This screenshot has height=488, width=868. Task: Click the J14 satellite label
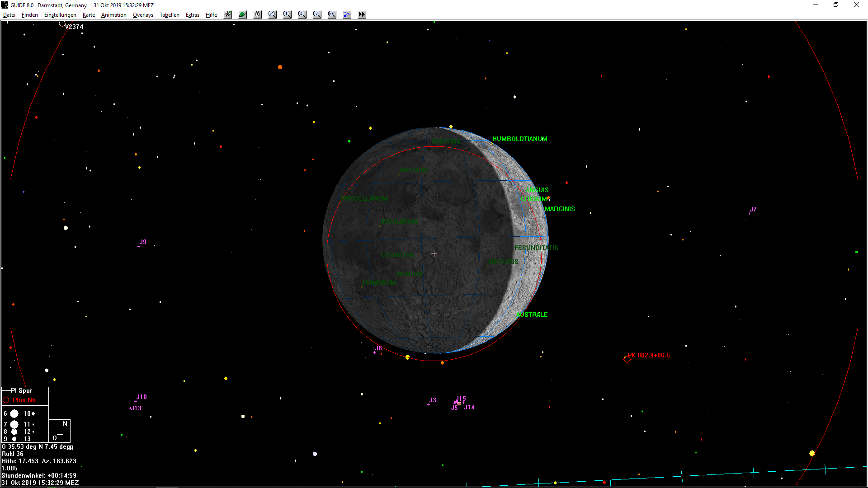469,407
